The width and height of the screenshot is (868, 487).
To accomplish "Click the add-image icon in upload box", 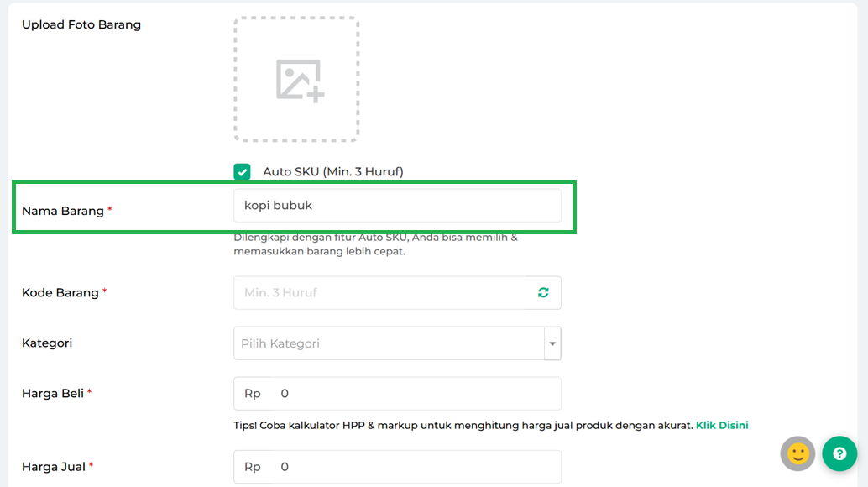I will click(x=299, y=81).
